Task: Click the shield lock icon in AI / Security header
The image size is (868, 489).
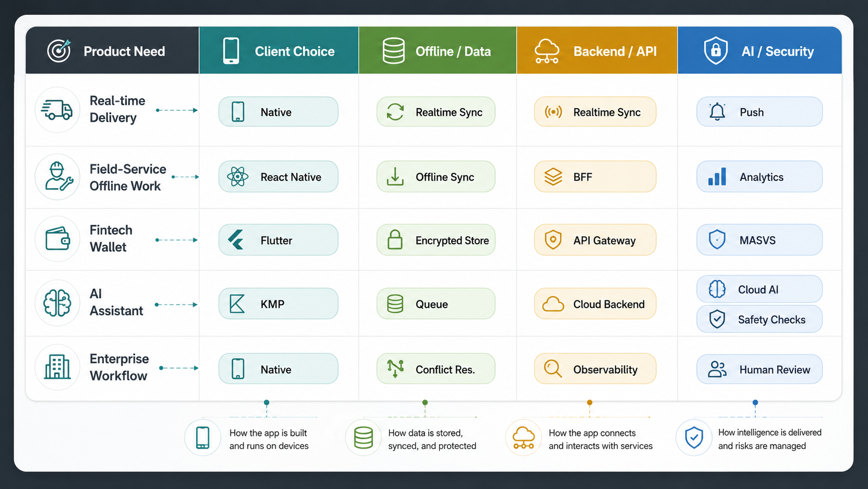Action: click(715, 51)
